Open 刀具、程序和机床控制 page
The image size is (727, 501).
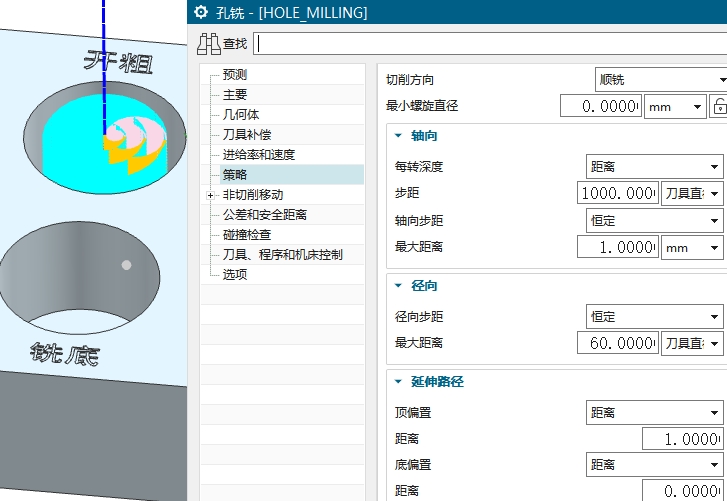coord(282,254)
